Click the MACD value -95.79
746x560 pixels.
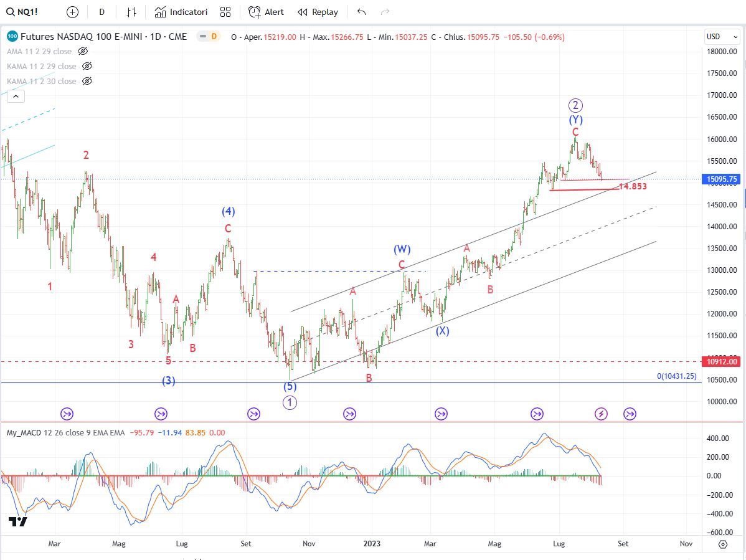pos(142,433)
